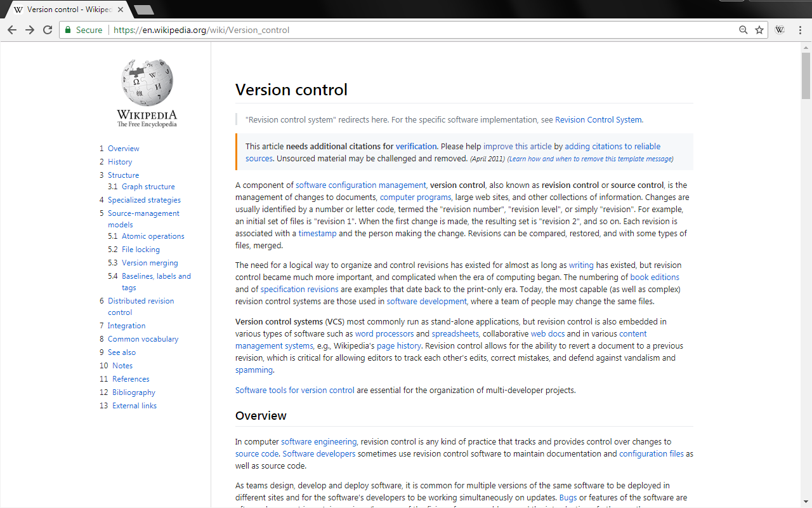The width and height of the screenshot is (812, 508).
Task: Open the page zoom magnifier indicator
Action: tap(743, 29)
